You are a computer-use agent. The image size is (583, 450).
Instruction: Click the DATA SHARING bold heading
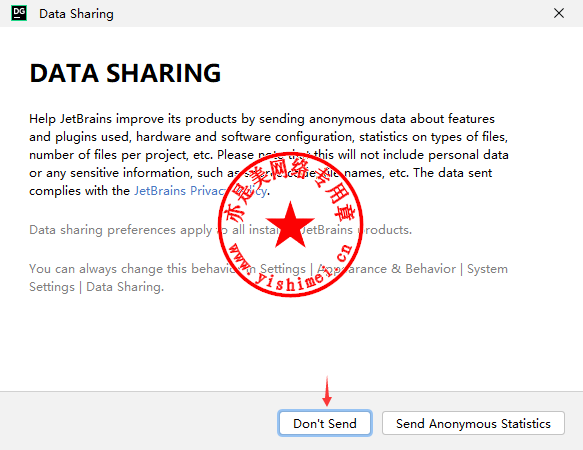[125, 73]
